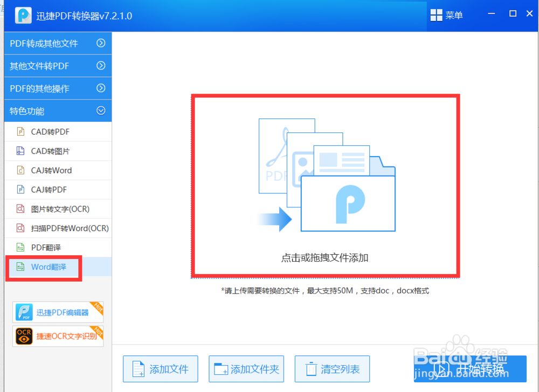Expand PDF的其他操作 section arrow
Viewport: 539px width, 392px height.
click(101, 88)
